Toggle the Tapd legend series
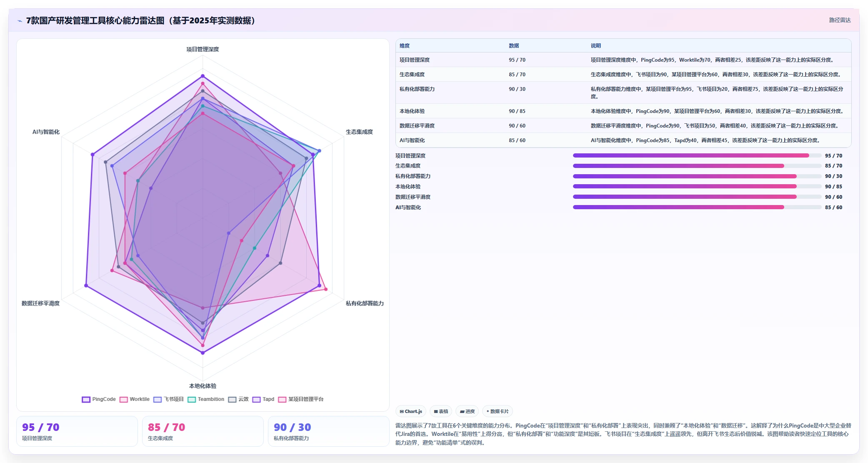This screenshot has width=868, height=463. coord(263,399)
